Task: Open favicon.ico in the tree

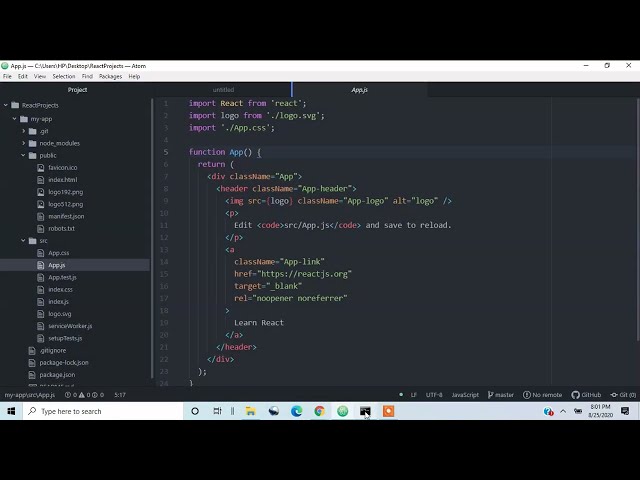Action: 62,167
